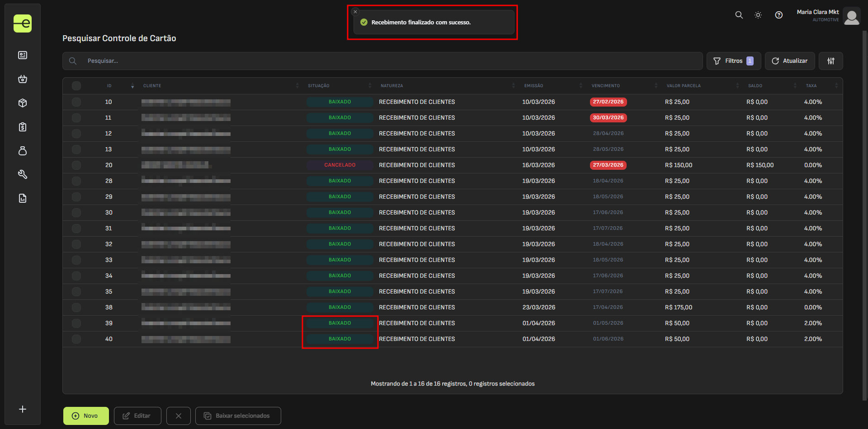Open the money bag sidebar icon
Image resolution: width=868 pixels, height=429 pixels.
click(23, 151)
